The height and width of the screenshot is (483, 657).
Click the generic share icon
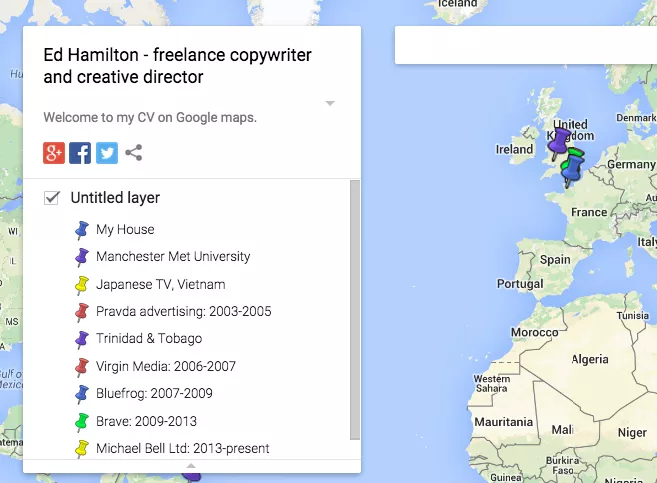134,153
